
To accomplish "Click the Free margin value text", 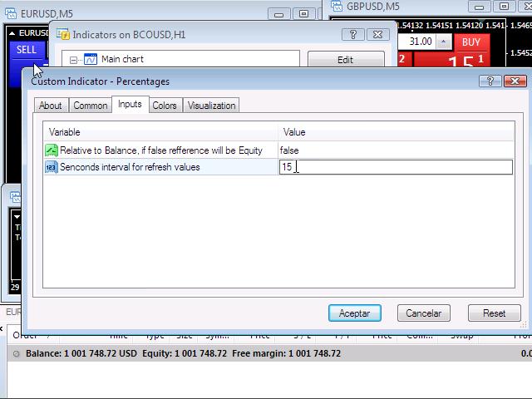I will 314,353.
